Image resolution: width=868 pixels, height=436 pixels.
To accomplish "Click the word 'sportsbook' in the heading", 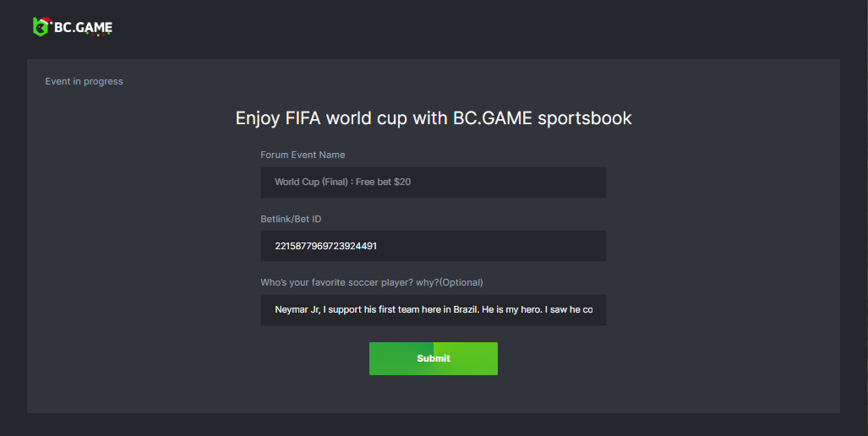I will click(x=585, y=118).
